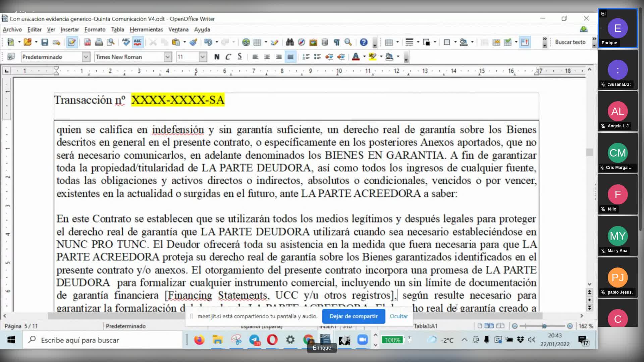644x362 pixels.
Task: Open the Formato menu
Action: pos(95,29)
